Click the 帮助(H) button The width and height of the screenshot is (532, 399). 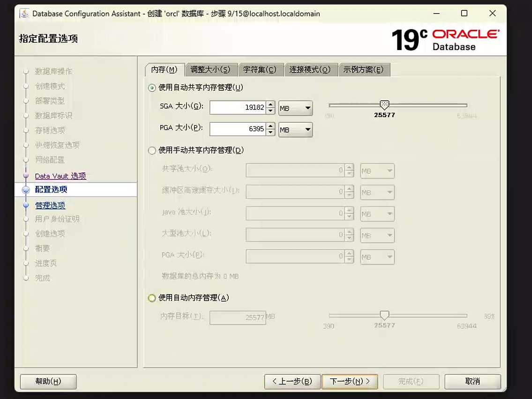(48, 382)
